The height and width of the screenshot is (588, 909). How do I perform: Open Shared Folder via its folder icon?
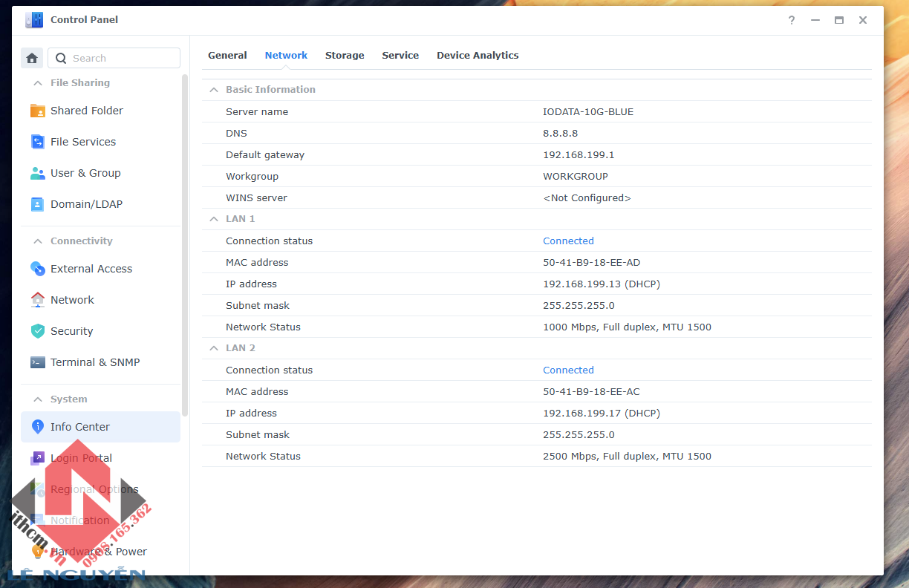tap(37, 111)
